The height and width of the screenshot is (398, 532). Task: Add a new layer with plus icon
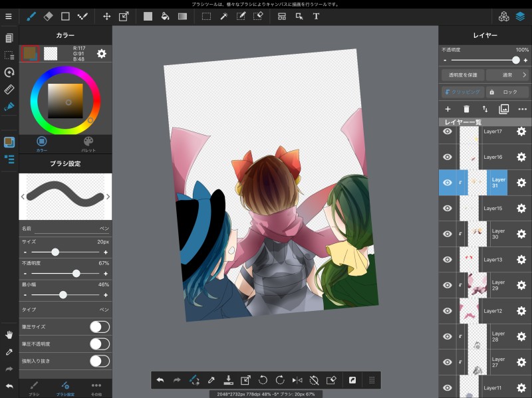448,109
